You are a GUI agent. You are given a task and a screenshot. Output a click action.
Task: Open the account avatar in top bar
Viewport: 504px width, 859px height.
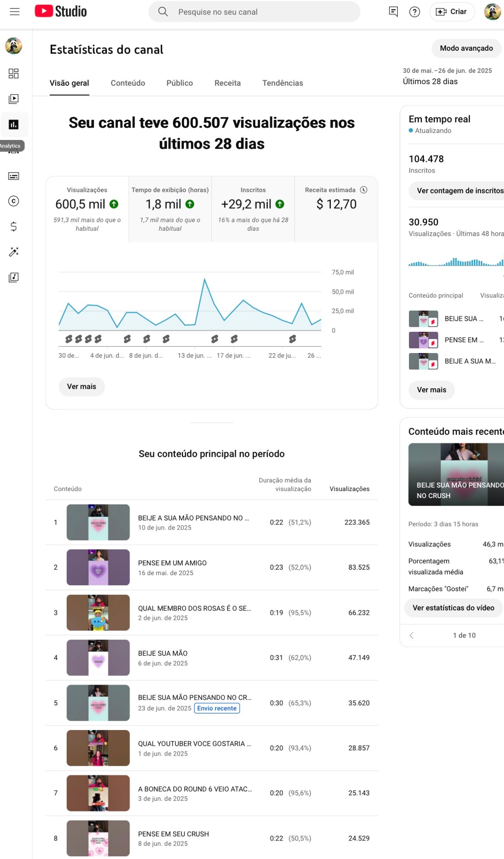click(x=492, y=11)
